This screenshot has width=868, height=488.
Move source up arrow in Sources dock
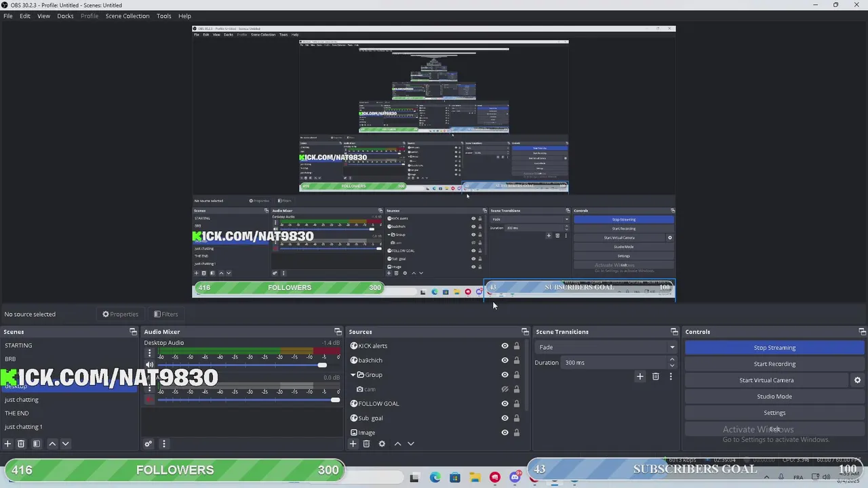click(397, 444)
